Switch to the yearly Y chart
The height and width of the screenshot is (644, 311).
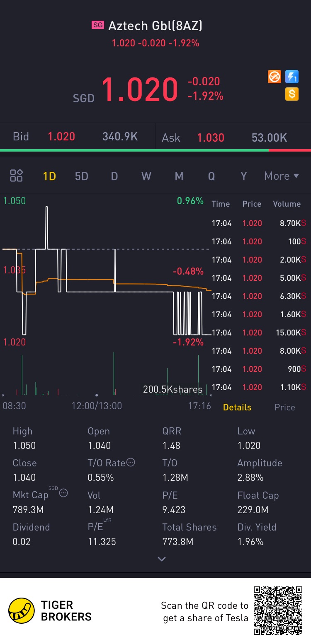(x=244, y=176)
